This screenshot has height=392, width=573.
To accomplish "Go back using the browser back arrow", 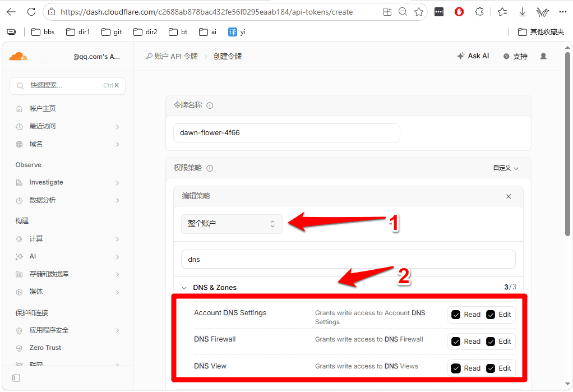I will 11,12.
